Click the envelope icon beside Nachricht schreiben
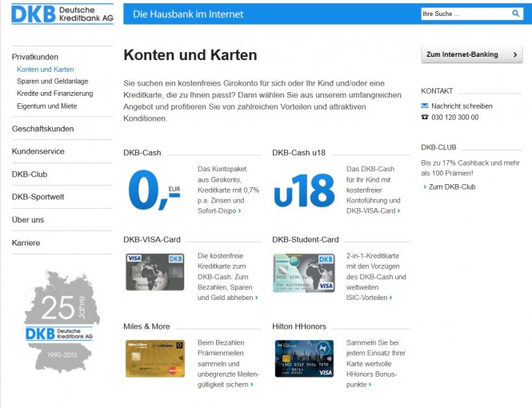This screenshot has width=532, height=408. click(x=425, y=106)
